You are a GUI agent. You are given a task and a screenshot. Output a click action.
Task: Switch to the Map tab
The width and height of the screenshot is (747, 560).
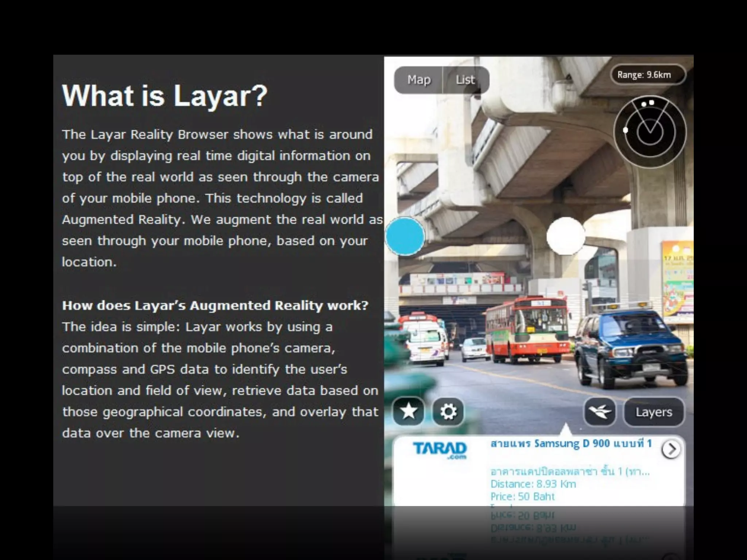(419, 80)
